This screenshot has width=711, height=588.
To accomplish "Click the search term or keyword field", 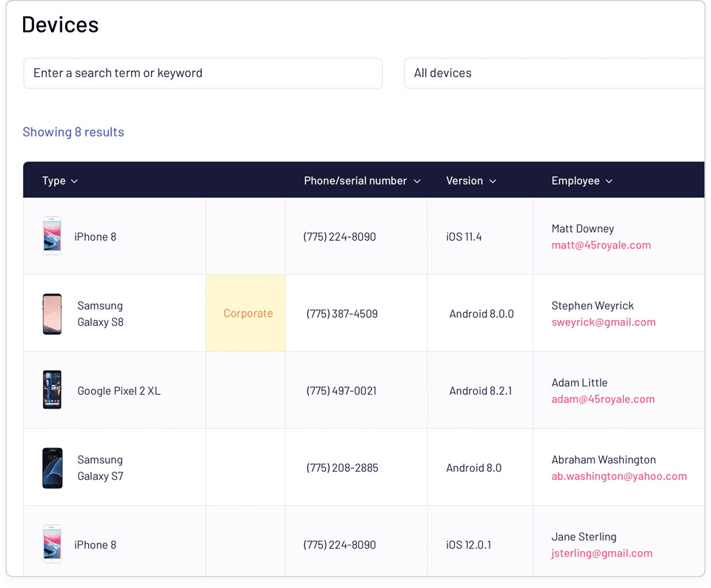I will [203, 73].
